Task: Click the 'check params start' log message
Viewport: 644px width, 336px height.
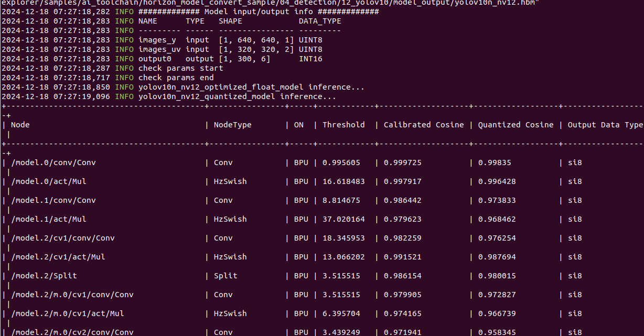Action: tap(180, 68)
